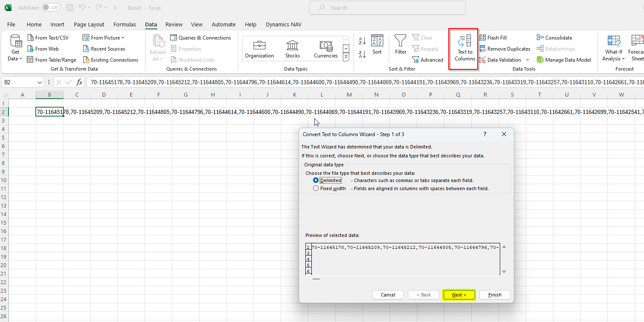
Task: Open the Page Layout tab
Action: (89, 24)
